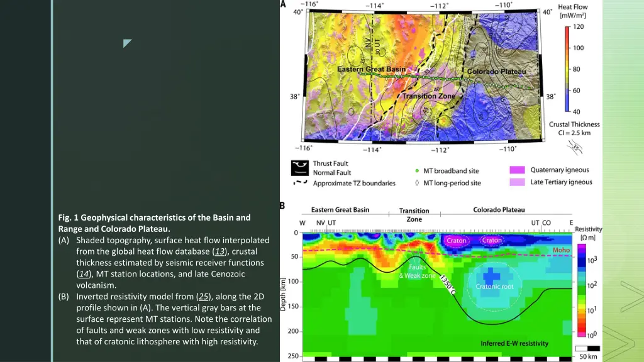This screenshot has width=644, height=362.
Task: Click the 'MT long-period site' legend text
Action: [x=452, y=183]
